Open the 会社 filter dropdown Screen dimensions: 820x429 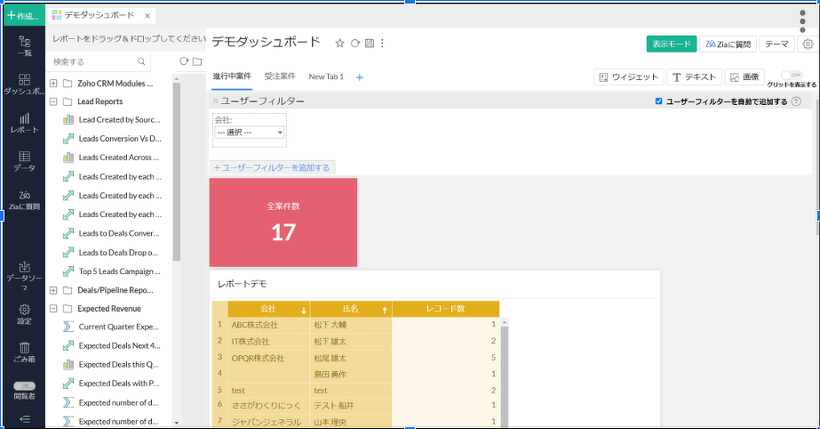[x=250, y=132]
